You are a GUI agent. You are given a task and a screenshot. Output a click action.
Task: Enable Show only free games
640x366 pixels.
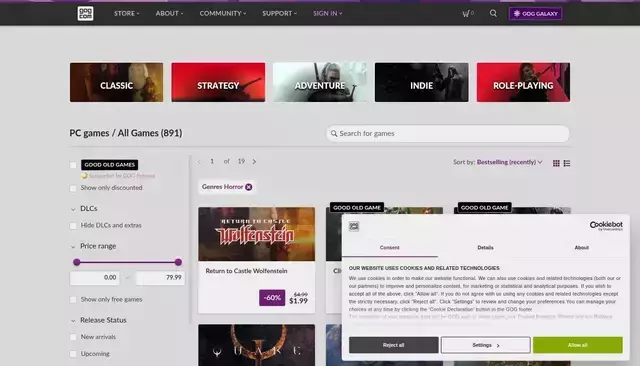73,300
